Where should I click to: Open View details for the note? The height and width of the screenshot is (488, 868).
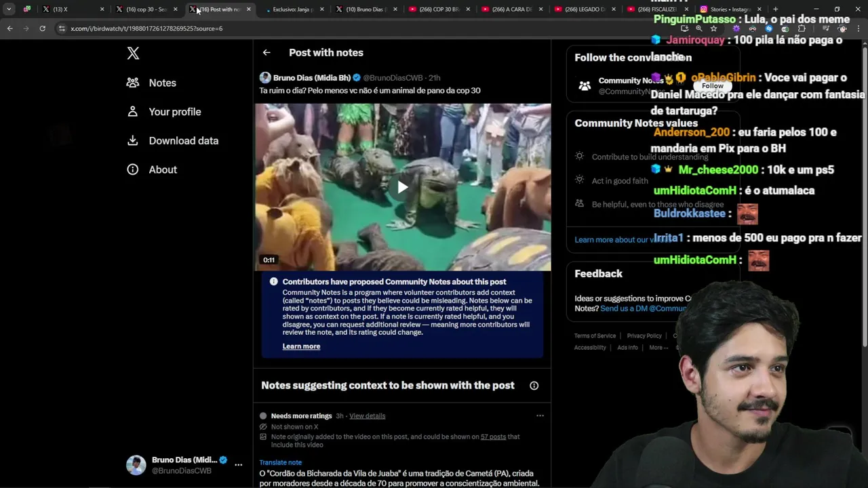point(367,416)
